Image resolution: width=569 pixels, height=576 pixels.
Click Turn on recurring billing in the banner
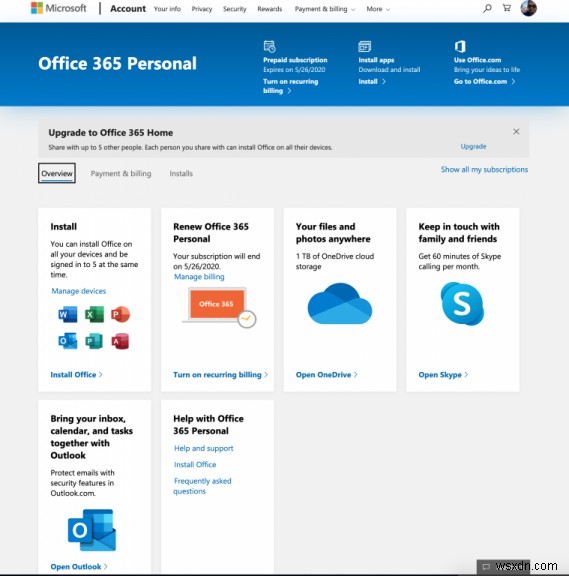290,86
